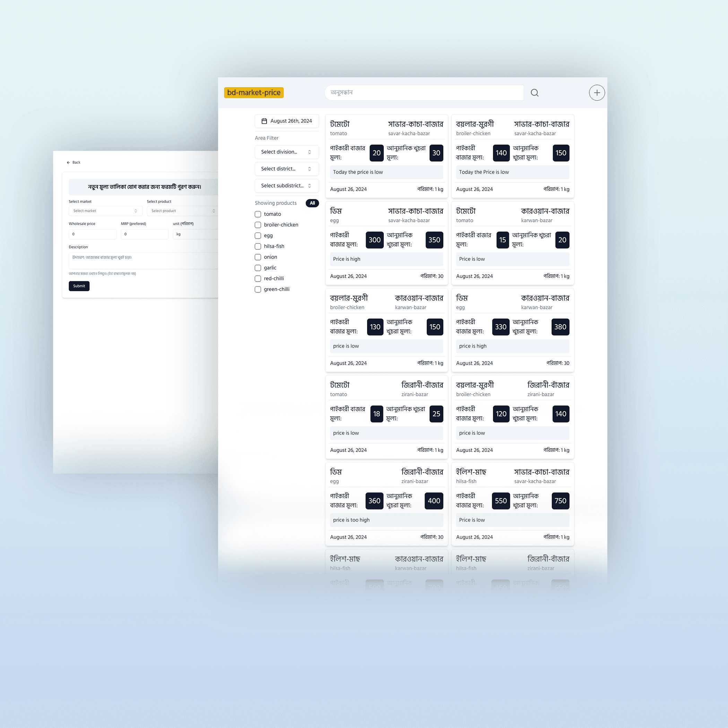Screen dimensions: 728x728
Task: Toggle the tomato product checkbox
Action: pos(258,213)
